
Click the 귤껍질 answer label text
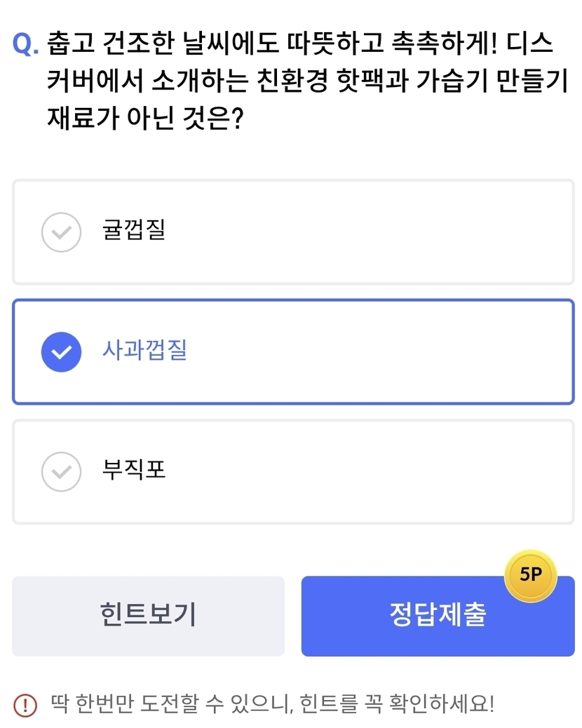(134, 230)
